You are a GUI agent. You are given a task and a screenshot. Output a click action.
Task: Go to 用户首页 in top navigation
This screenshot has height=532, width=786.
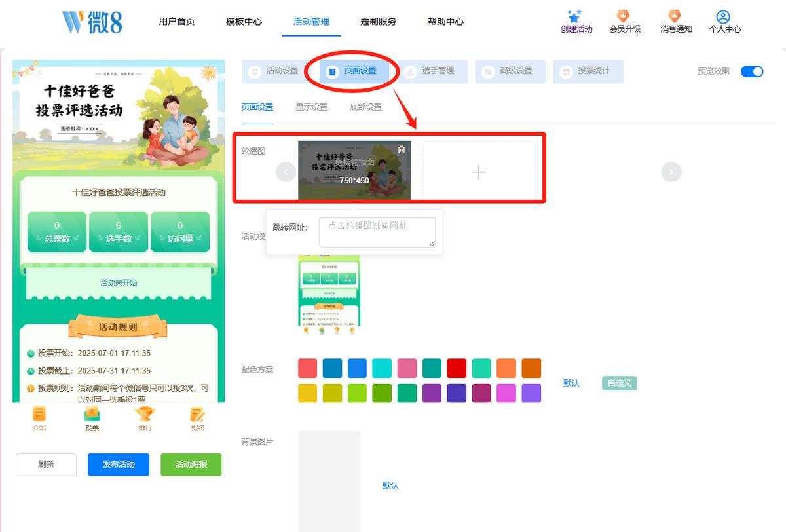pyautogui.click(x=177, y=22)
